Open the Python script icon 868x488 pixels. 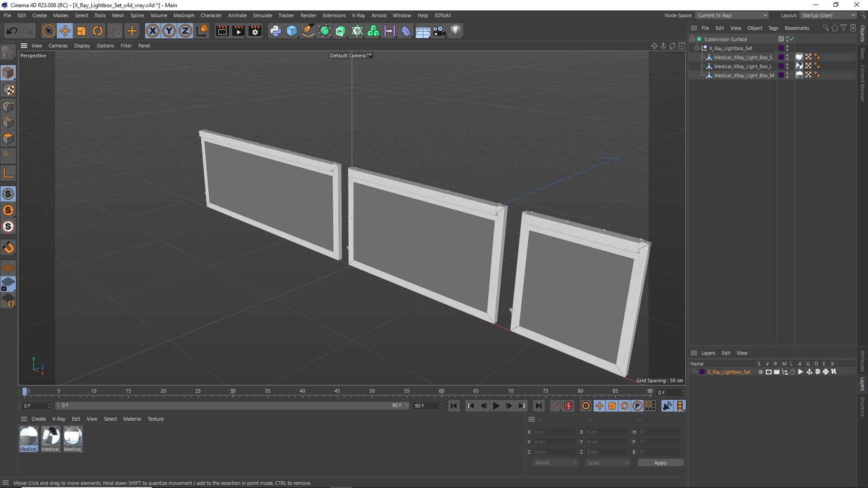click(275, 31)
